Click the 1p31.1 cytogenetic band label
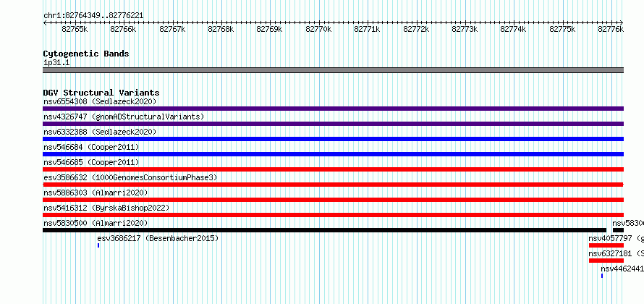Image resolution: width=644 pixels, height=304 pixels. (56, 62)
